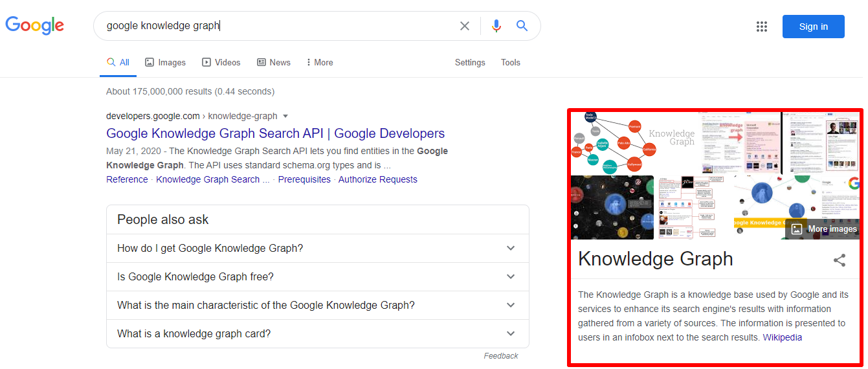Image resolution: width=868 pixels, height=369 pixels.
Task: Follow the Prerequisites sitelink
Action: [x=304, y=179]
